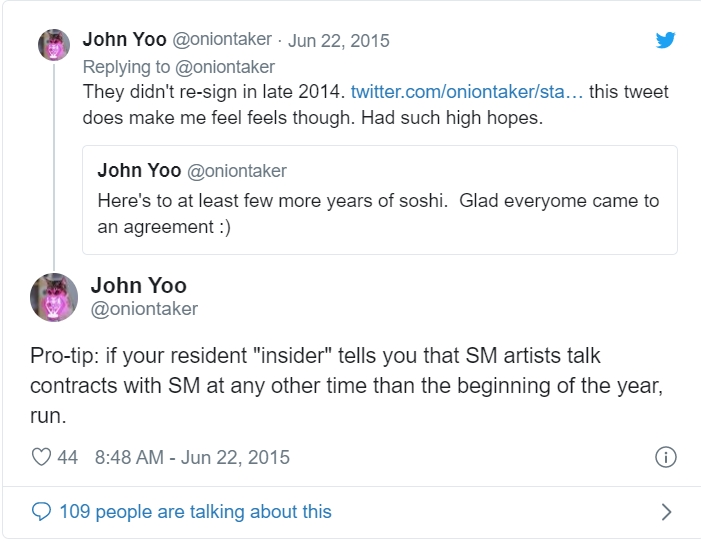Open the "8:48 AM - Jun 22, 2015" timestamp

(192, 458)
